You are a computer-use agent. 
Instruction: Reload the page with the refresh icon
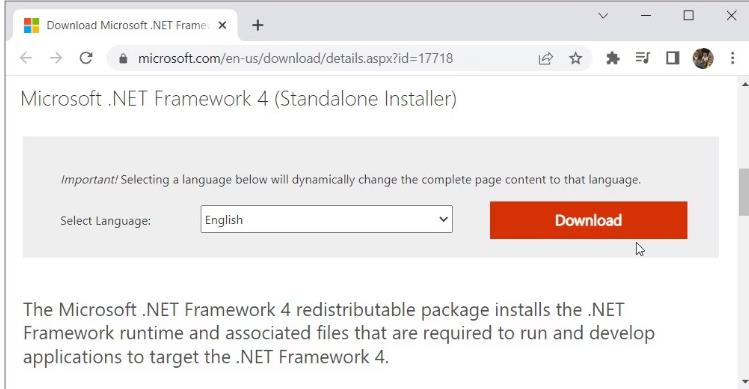click(x=86, y=58)
